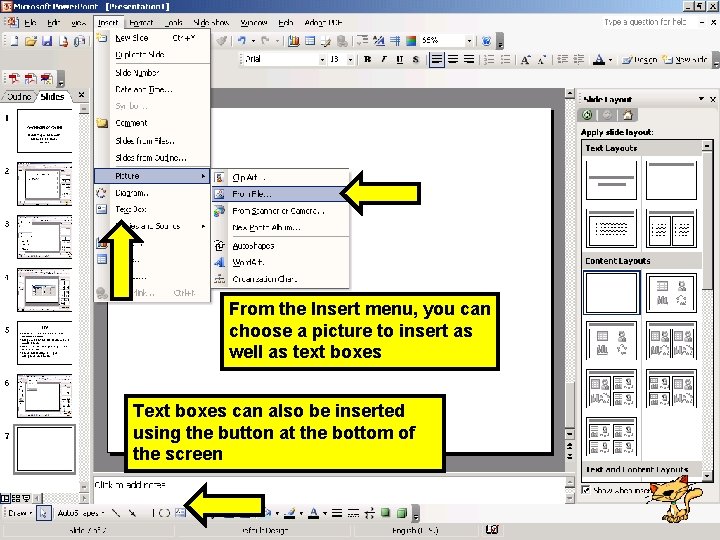Screen dimensions: 720x540
Task: Click the task pane Back icon
Action: coord(587,115)
